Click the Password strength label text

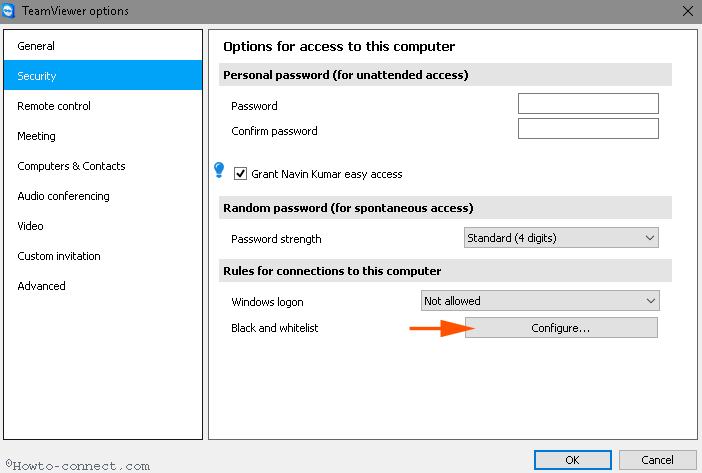[276, 239]
